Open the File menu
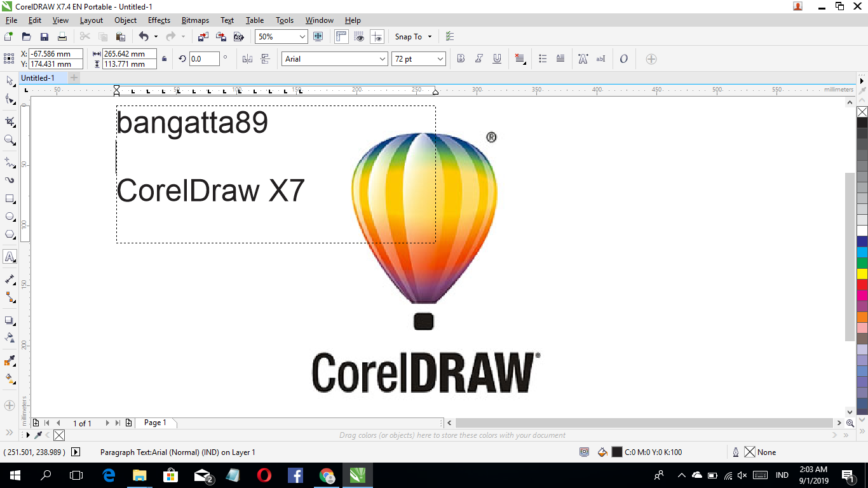This screenshot has width=868, height=488. [11, 20]
